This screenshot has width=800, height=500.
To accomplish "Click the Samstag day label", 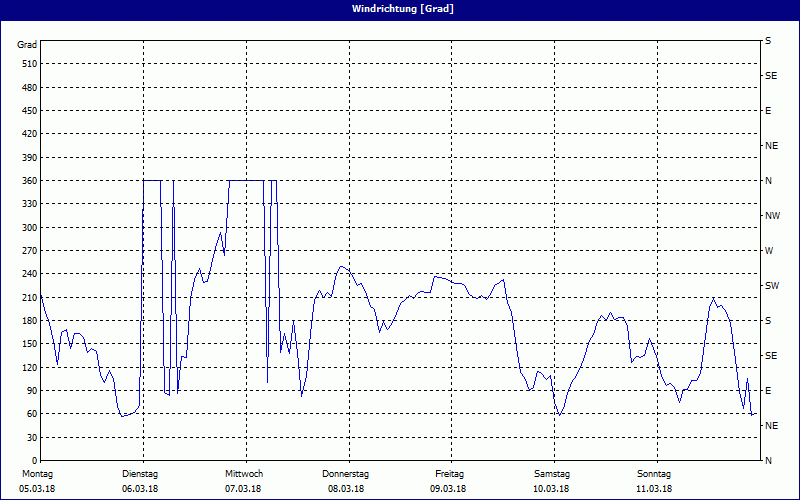I will click(x=551, y=474).
